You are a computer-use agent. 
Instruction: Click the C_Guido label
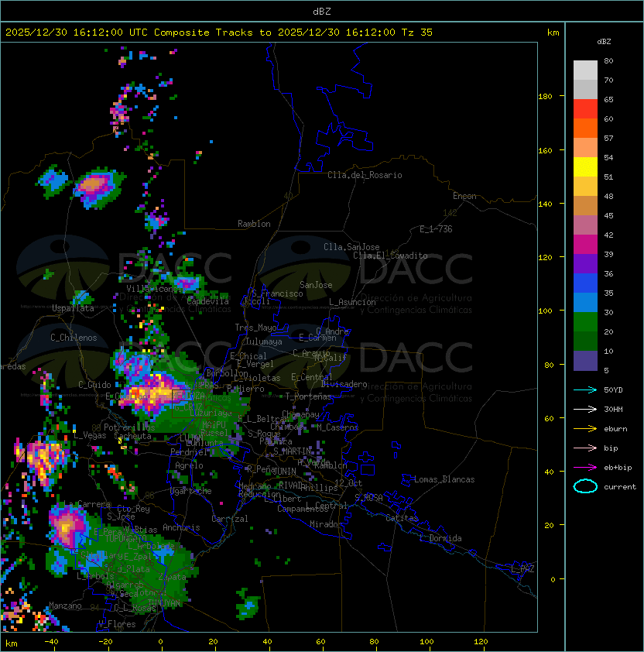pos(94,385)
